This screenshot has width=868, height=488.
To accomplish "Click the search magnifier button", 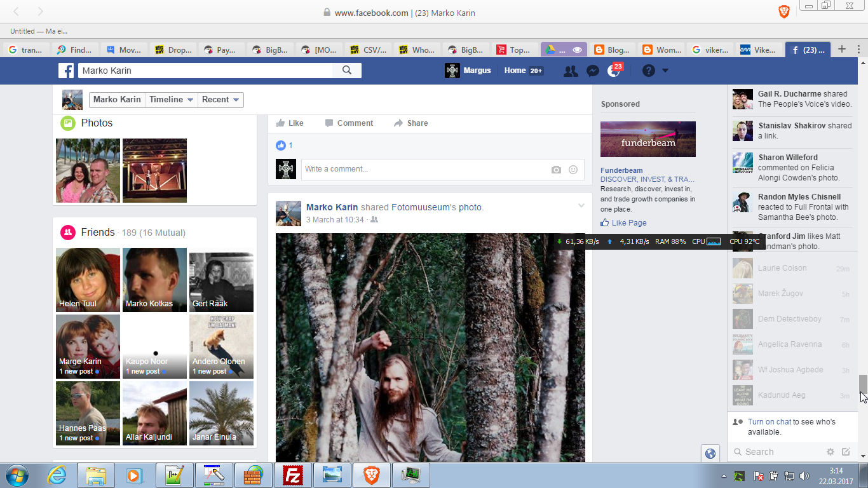I will click(347, 71).
